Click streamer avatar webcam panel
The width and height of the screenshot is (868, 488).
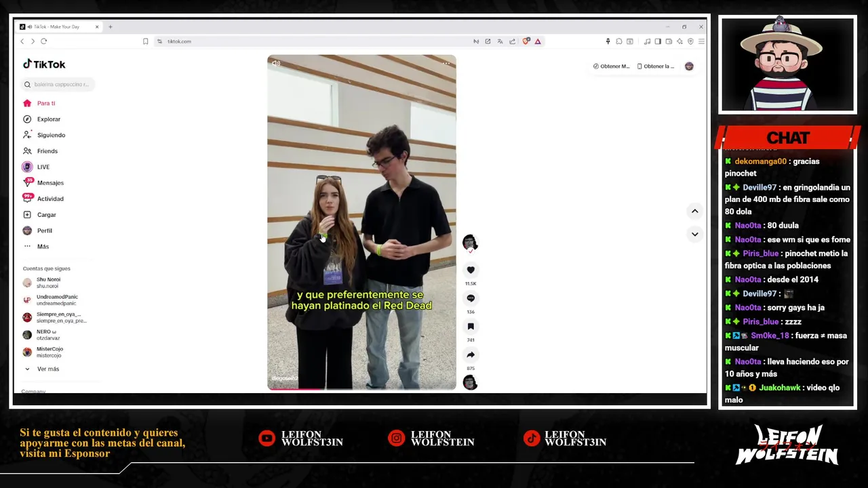787,64
